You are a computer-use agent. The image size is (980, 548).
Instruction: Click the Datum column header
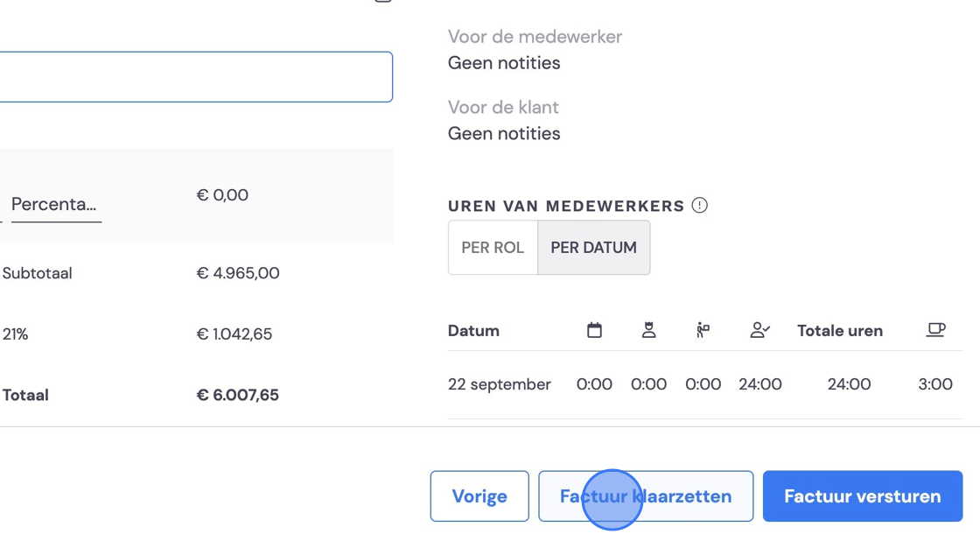(x=473, y=330)
